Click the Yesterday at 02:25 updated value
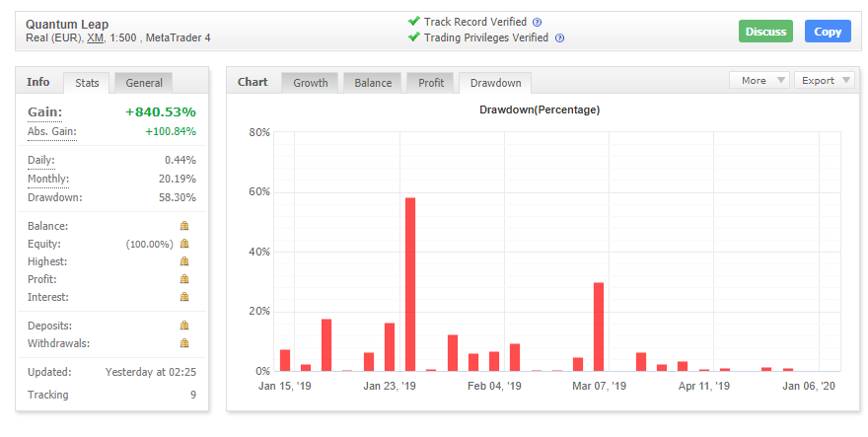The width and height of the screenshot is (868, 437). coord(151,372)
